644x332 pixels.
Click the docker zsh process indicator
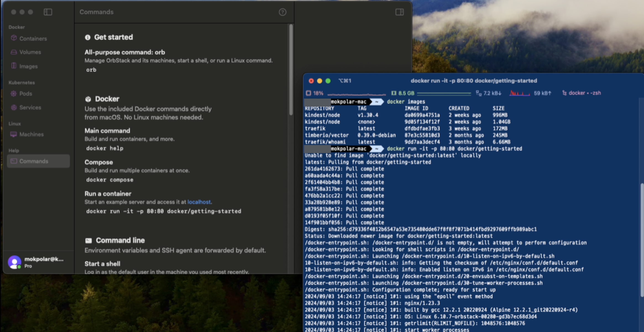point(582,93)
